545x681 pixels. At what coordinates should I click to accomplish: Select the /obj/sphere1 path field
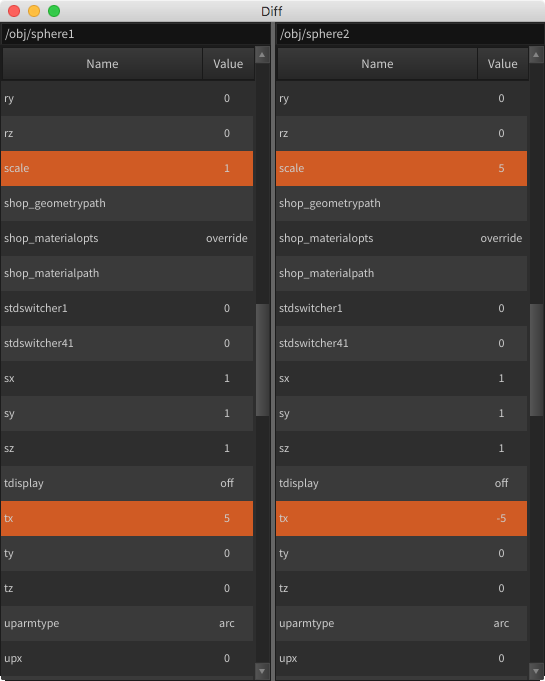(x=136, y=34)
